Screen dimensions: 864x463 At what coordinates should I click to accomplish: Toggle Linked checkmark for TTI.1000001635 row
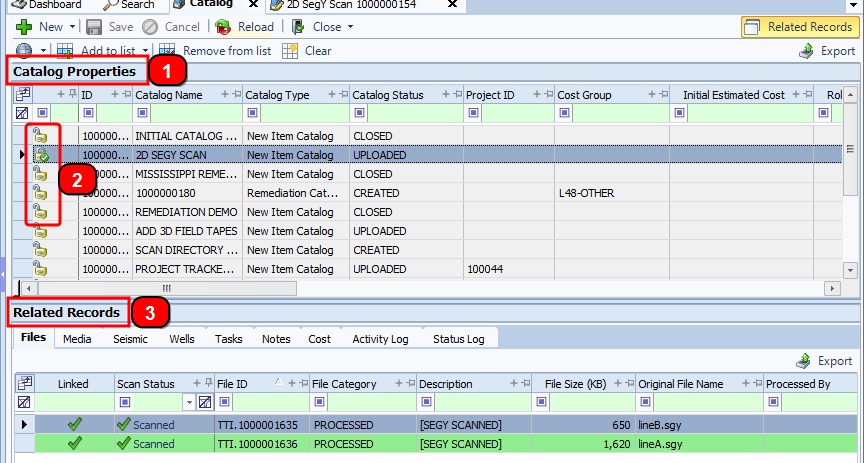[x=75, y=424]
